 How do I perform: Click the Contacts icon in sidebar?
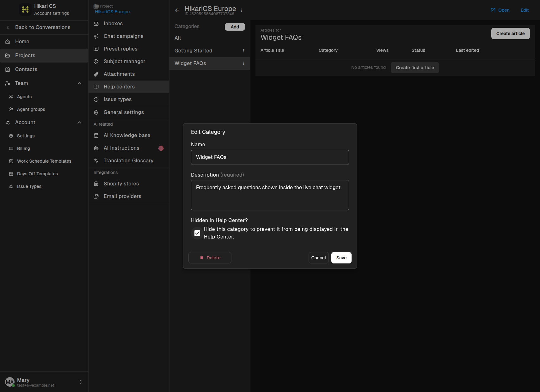coord(8,69)
